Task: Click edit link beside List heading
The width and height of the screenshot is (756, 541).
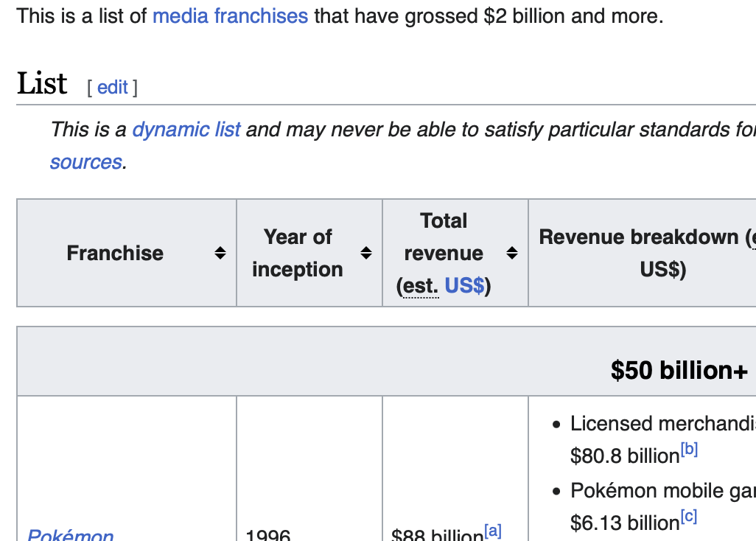Action: pos(112,88)
